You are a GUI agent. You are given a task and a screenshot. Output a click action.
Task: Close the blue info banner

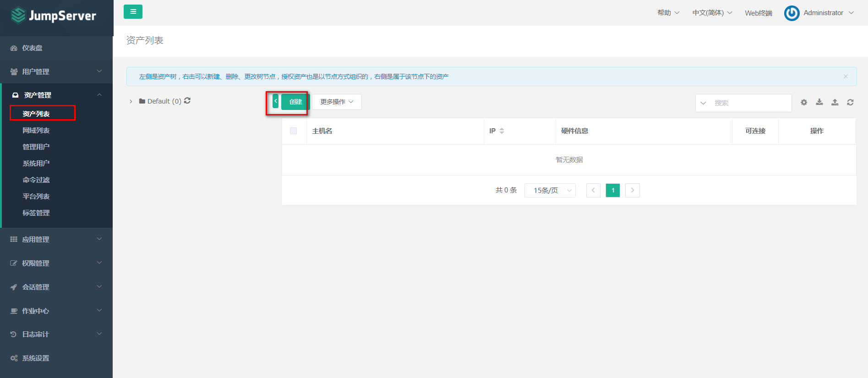click(x=846, y=77)
